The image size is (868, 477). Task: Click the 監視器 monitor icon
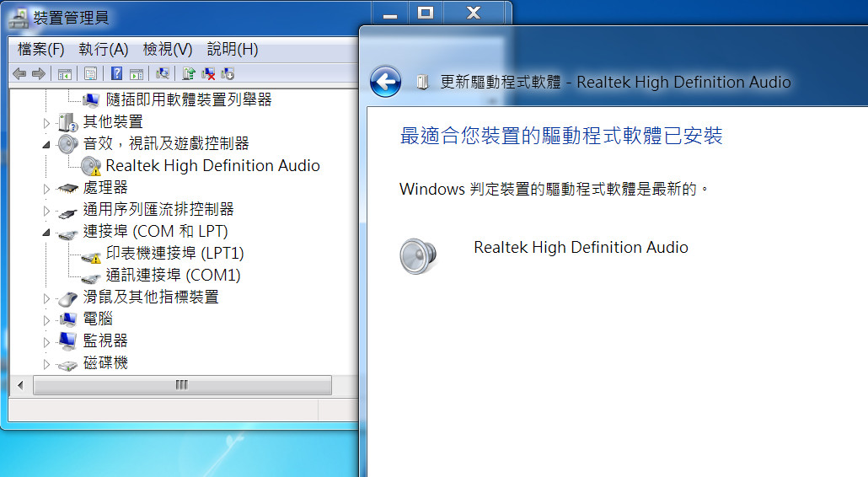click(x=67, y=340)
